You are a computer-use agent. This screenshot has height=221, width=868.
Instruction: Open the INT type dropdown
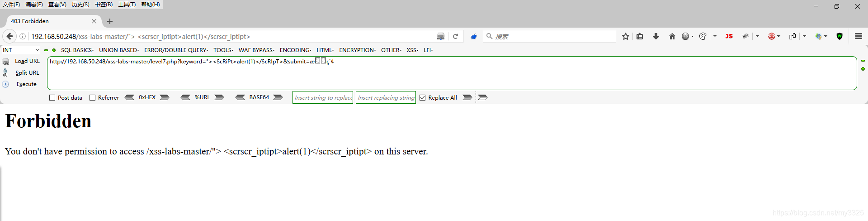pyautogui.click(x=21, y=50)
